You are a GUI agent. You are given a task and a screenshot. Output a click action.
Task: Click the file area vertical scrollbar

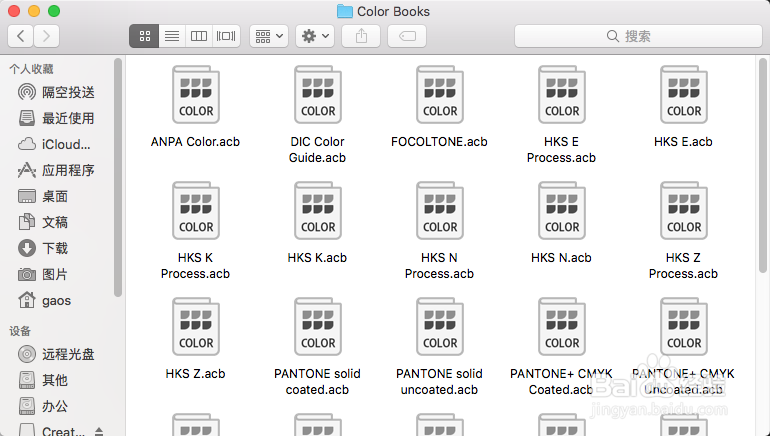[763, 165]
